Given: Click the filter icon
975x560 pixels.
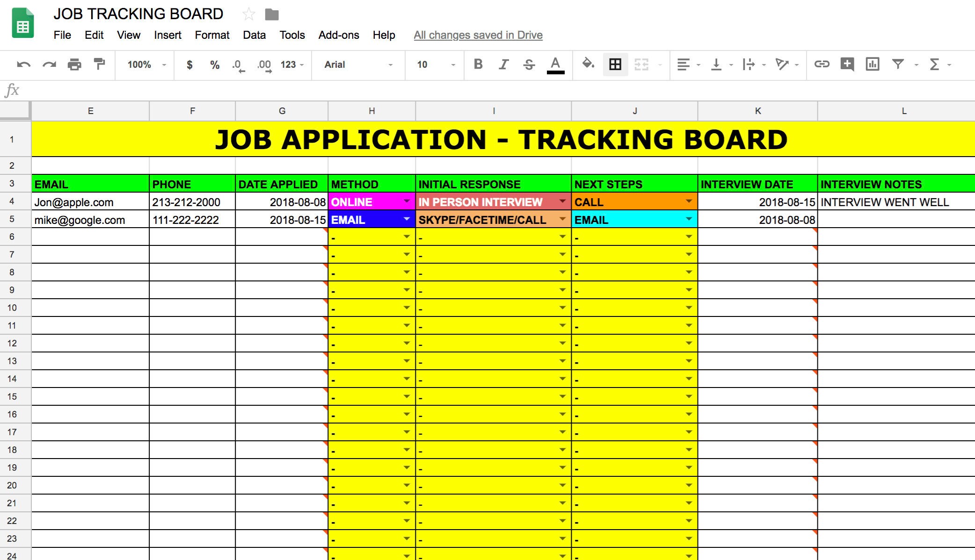Looking at the screenshot, I should [x=898, y=65].
